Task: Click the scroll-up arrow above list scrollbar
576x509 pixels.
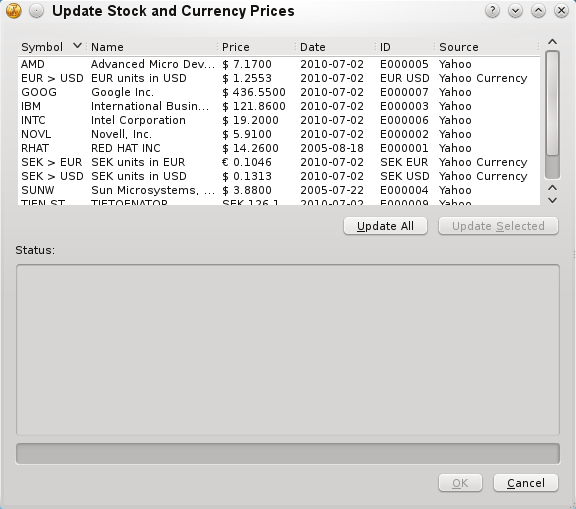Action: pyautogui.click(x=552, y=42)
